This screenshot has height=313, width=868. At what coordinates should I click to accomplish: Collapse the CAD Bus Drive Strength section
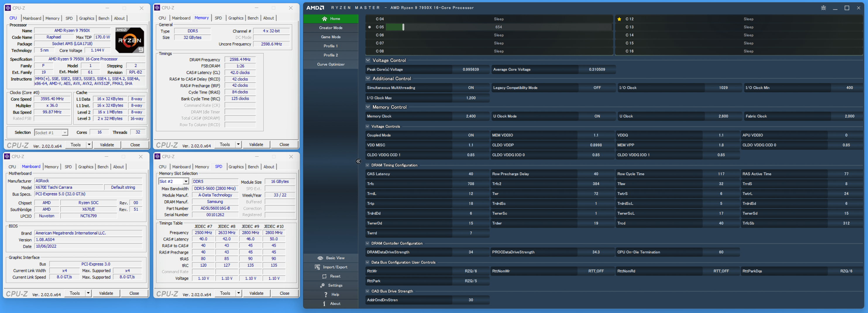[x=368, y=291]
